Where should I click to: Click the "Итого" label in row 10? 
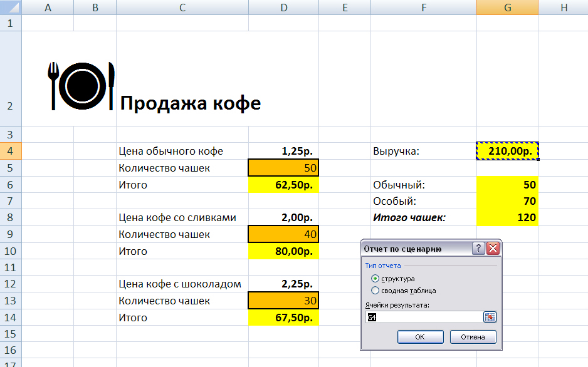pyautogui.click(x=182, y=251)
